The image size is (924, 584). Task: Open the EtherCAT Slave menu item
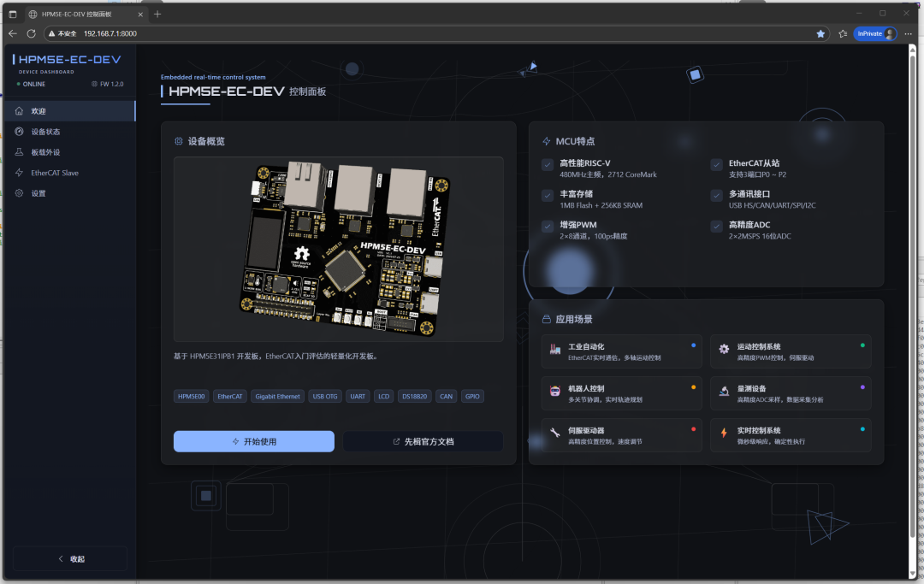click(55, 173)
